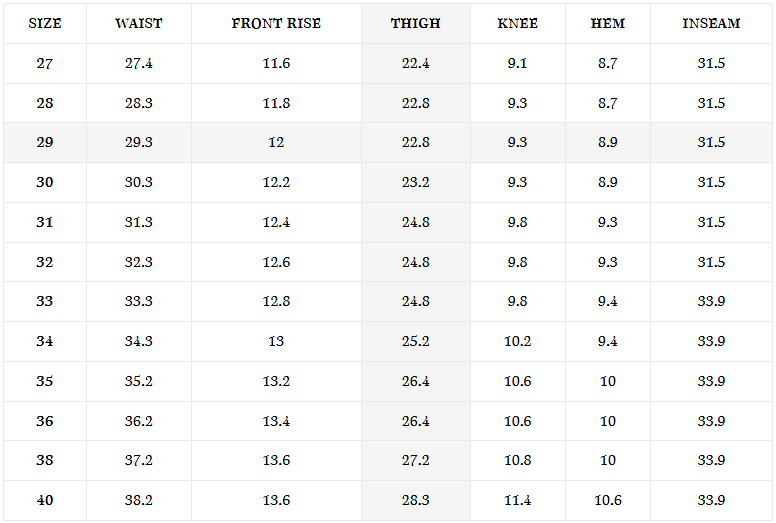776x523 pixels.
Task: Select size 29 row label
Action: [x=45, y=143]
